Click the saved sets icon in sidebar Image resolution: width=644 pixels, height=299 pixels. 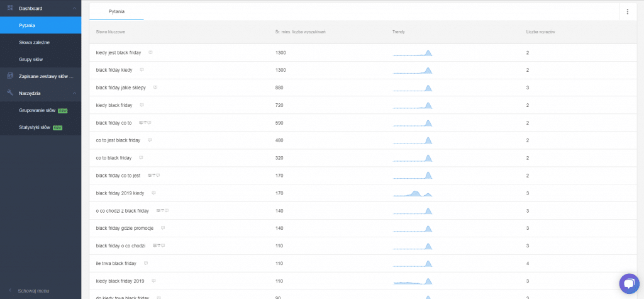[x=10, y=76]
